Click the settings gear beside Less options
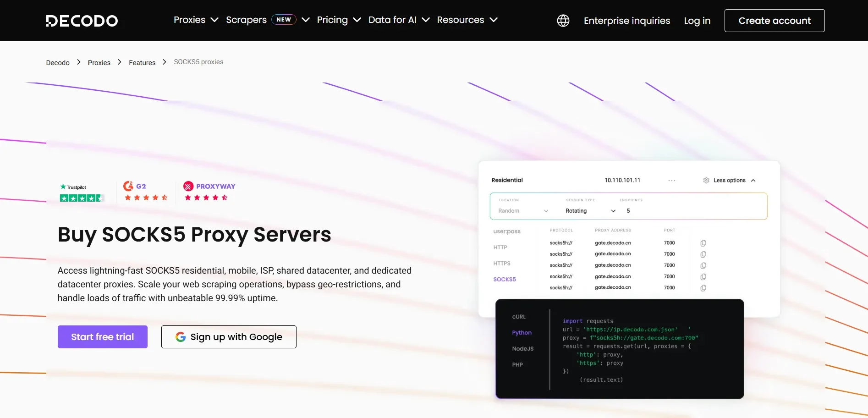Viewport: 868px width, 418px height. (x=706, y=180)
